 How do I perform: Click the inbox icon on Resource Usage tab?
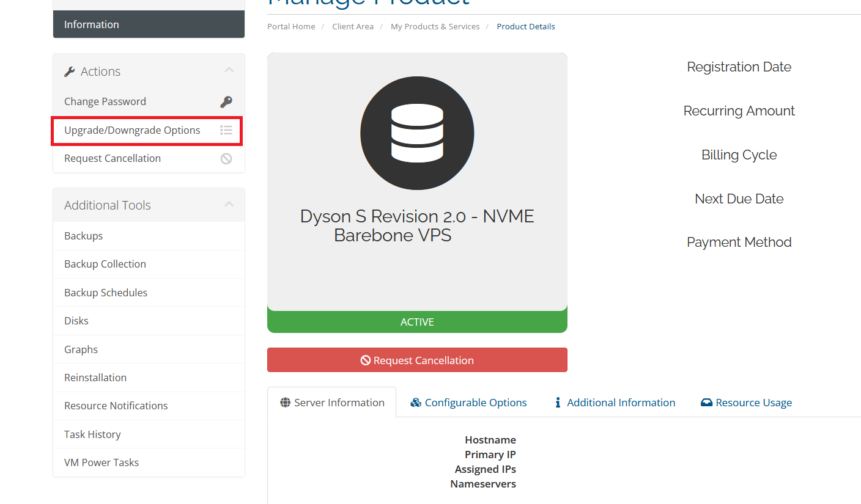pyautogui.click(x=706, y=403)
